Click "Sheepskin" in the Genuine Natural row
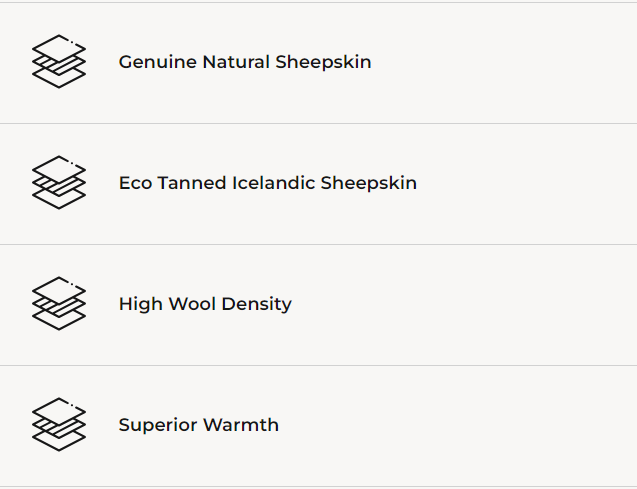The width and height of the screenshot is (637, 489). (x=325, y=62)
